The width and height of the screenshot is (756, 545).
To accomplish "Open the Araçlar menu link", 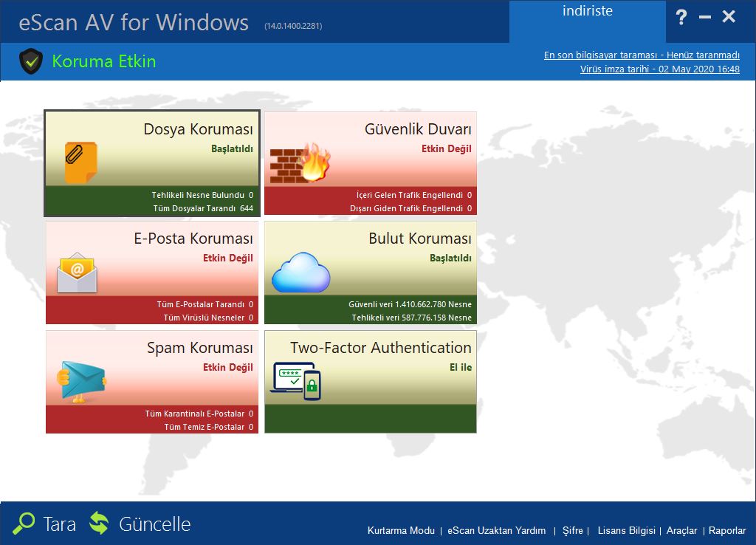I will 681,530.
